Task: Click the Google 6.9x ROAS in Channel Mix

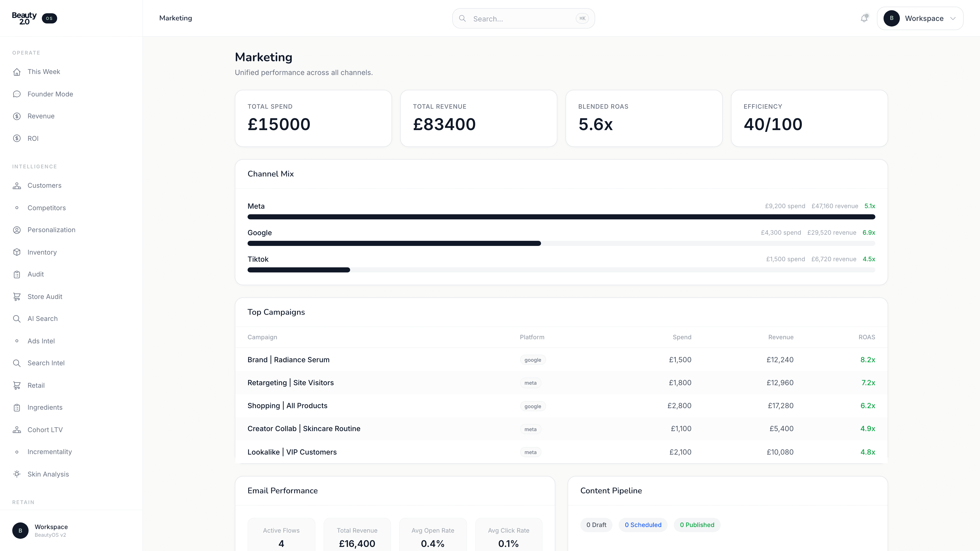Action: coord(868,233)
